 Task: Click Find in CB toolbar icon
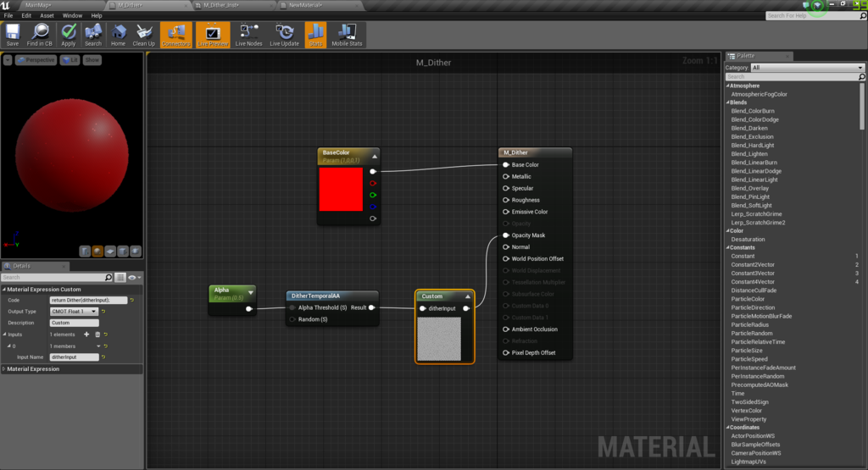[39, 35]
